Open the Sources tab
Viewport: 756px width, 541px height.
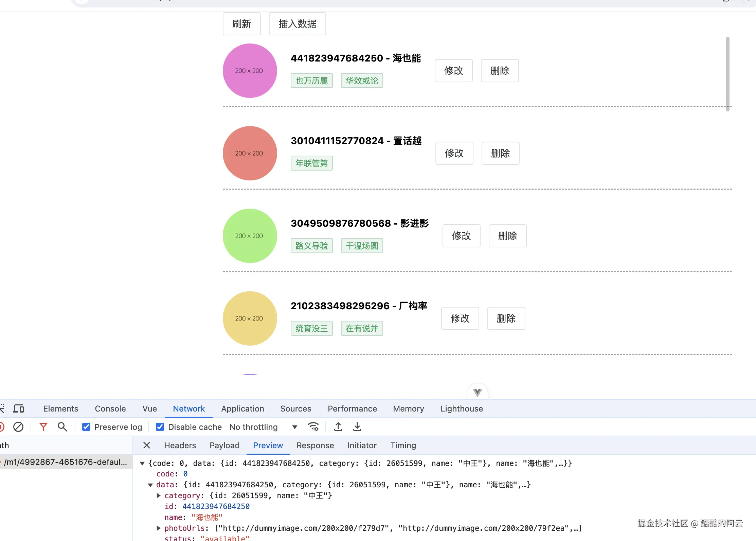click(x=296, y=408)
